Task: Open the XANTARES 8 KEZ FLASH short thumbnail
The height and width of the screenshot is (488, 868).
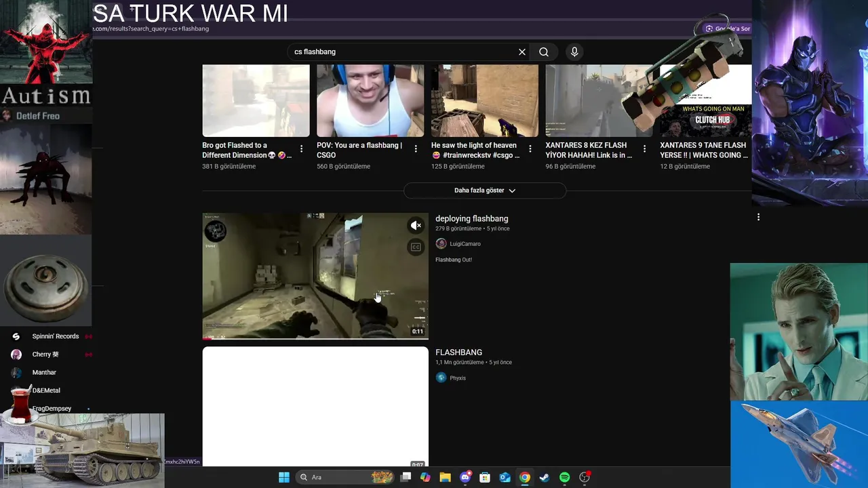Action: pos(599,101)
